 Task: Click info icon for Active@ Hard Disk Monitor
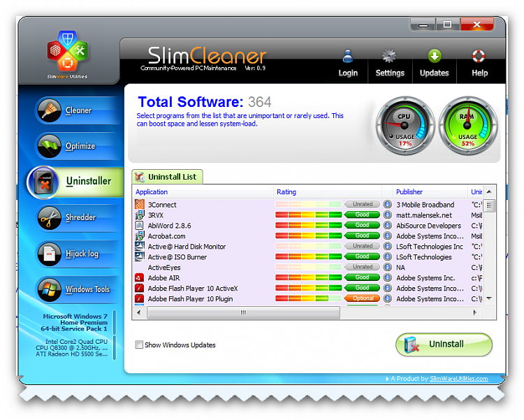point(387,246)
